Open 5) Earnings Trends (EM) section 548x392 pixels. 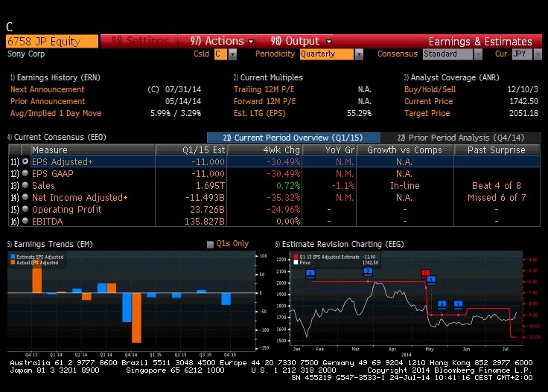click(x=50, y=244)
